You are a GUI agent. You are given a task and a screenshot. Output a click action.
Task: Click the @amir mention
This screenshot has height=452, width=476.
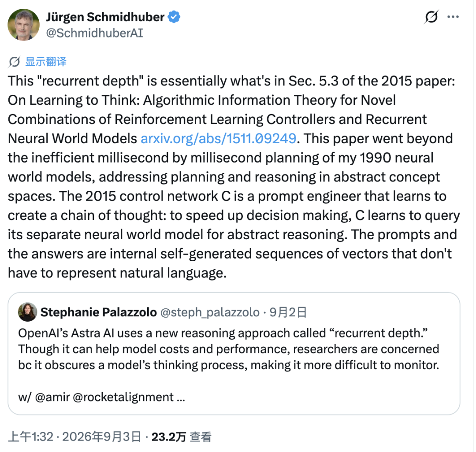point(52,397)
